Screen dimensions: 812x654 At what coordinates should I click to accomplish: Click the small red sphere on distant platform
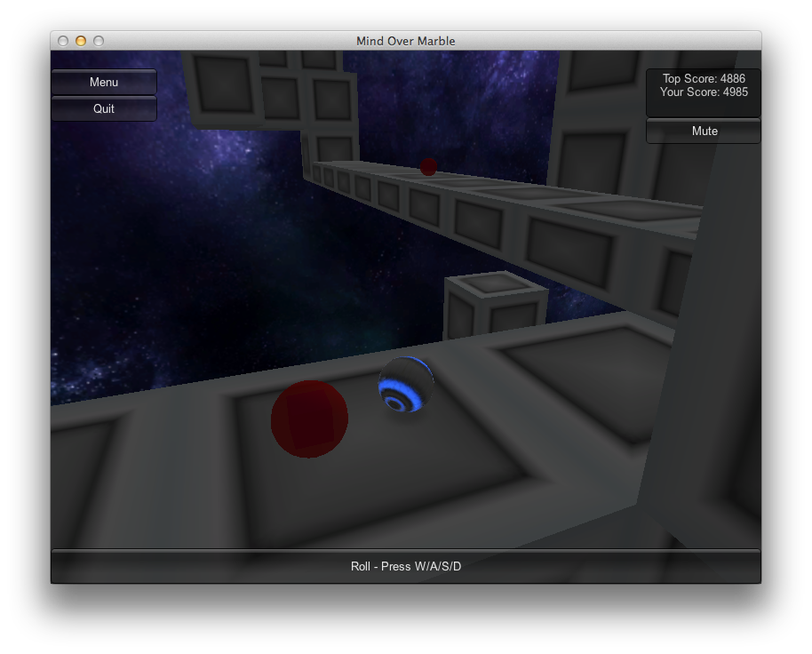pos(428,167)
